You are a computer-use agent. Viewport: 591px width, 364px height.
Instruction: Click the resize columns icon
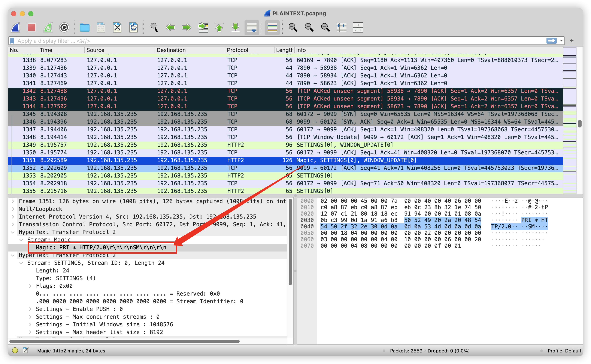pyautogui.click(x=342, y=27)
